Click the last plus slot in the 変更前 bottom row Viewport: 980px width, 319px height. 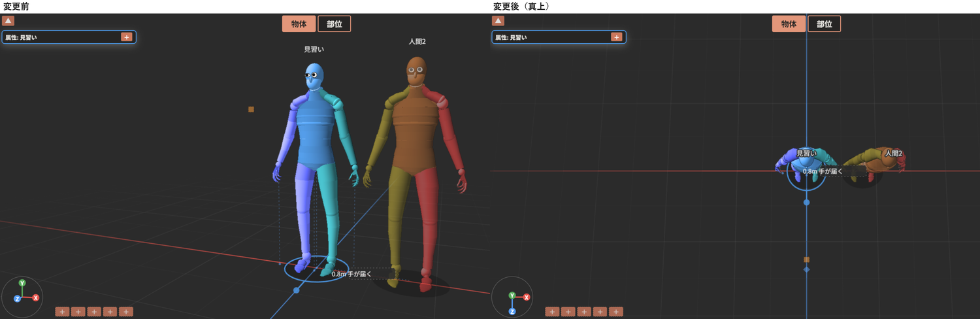(126, 312)
